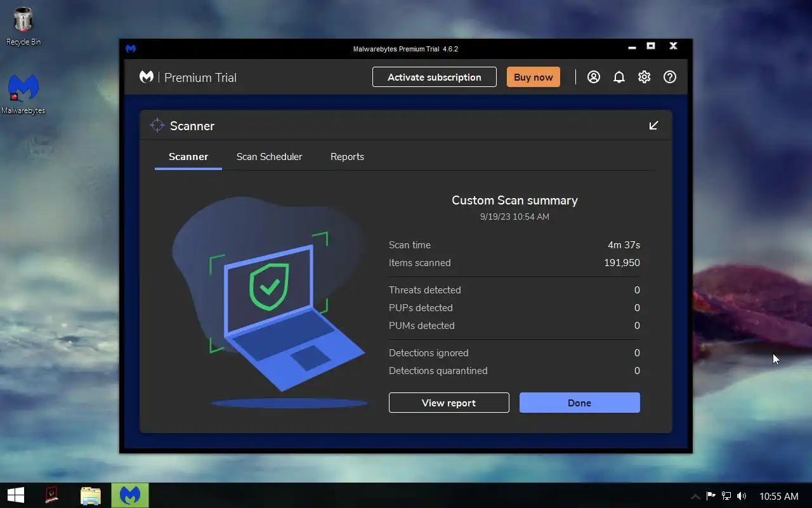Close the Malwarebytes window
812x508 pixels.
click(x=674, y=46)
